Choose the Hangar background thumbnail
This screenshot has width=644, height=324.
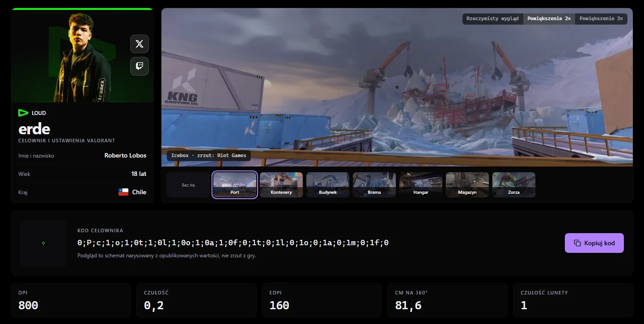[421, 185]
